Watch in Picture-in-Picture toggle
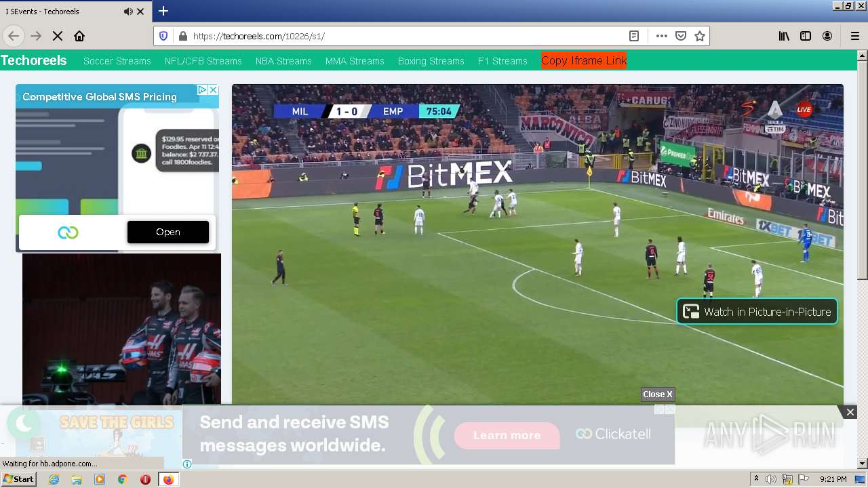Image resolution: width=868 pixels, height=488 pixels. click(x=757, y=312)
